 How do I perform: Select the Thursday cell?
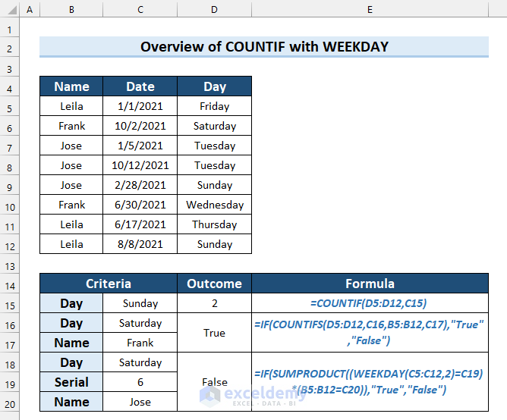click(215, 224)
